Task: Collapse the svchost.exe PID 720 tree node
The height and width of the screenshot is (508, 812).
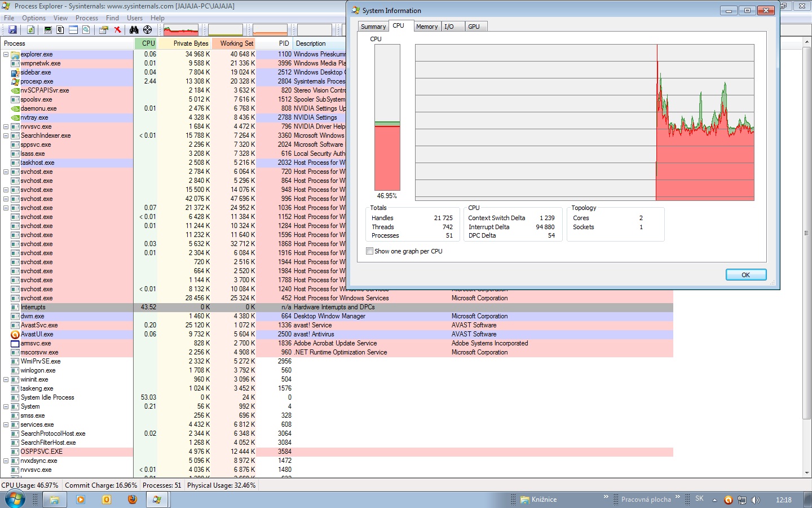Action: pos(6,172)
